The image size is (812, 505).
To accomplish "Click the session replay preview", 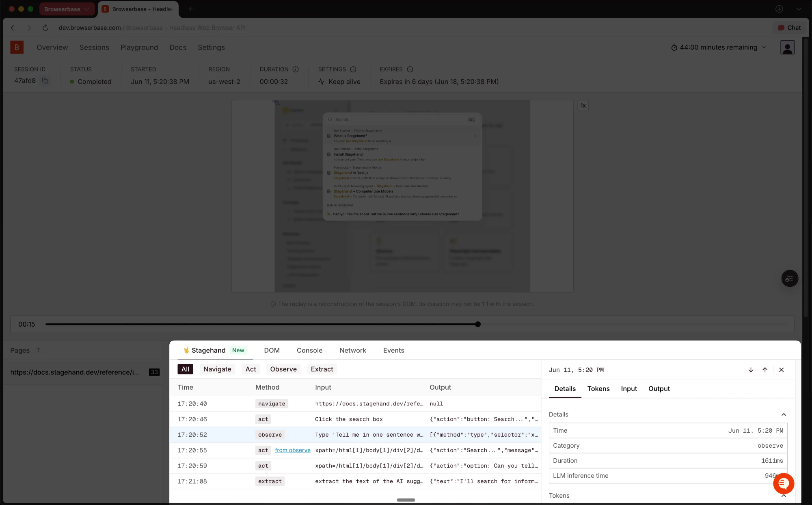I will [402, 196].
